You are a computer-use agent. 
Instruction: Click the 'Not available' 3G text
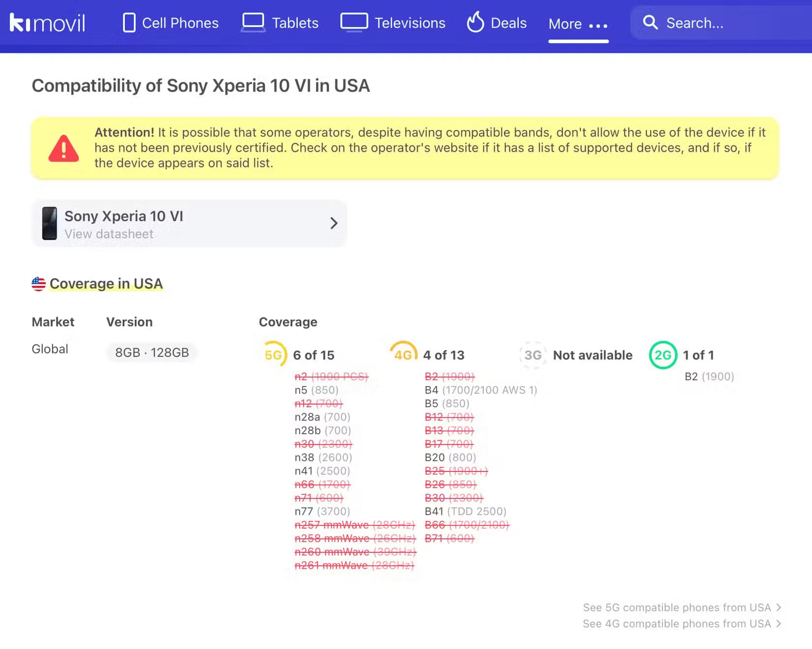593,355
